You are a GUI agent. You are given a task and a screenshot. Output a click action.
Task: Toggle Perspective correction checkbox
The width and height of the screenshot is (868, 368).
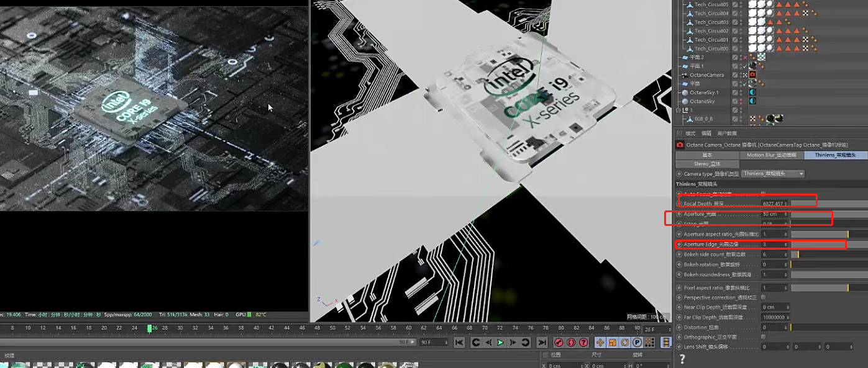pos(764,297)
